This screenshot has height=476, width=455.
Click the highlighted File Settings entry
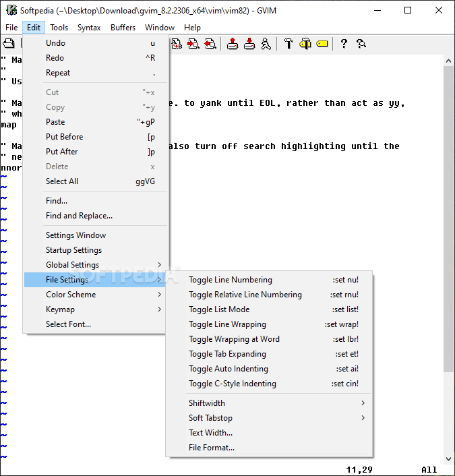coord(95,280)
